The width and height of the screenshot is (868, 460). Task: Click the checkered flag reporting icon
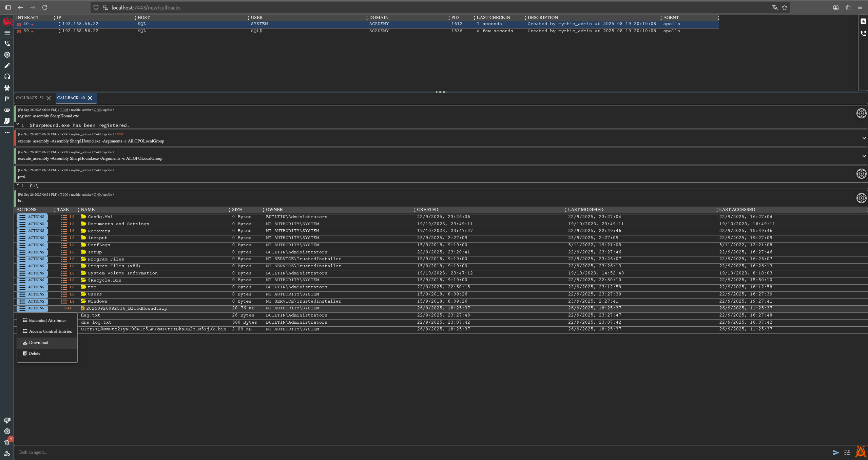tap(7, 99)
